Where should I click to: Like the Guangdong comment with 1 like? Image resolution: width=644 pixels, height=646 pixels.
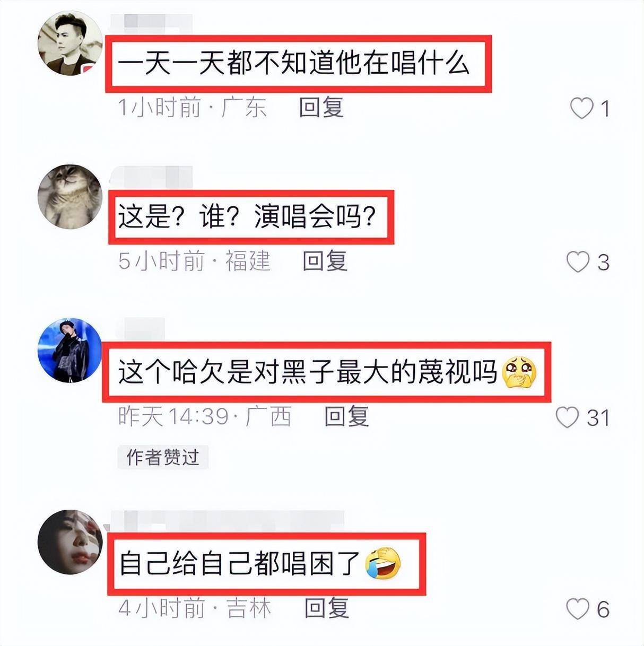581,108
